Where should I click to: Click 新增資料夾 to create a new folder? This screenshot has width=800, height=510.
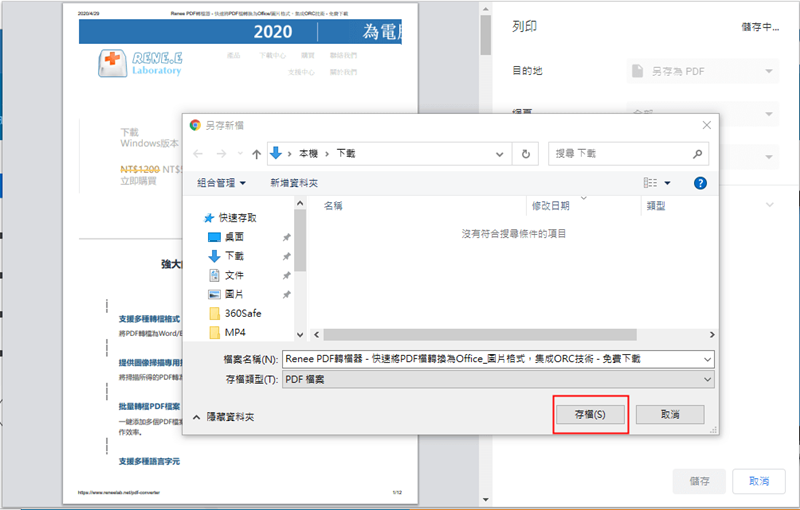[x=294, y=183]
